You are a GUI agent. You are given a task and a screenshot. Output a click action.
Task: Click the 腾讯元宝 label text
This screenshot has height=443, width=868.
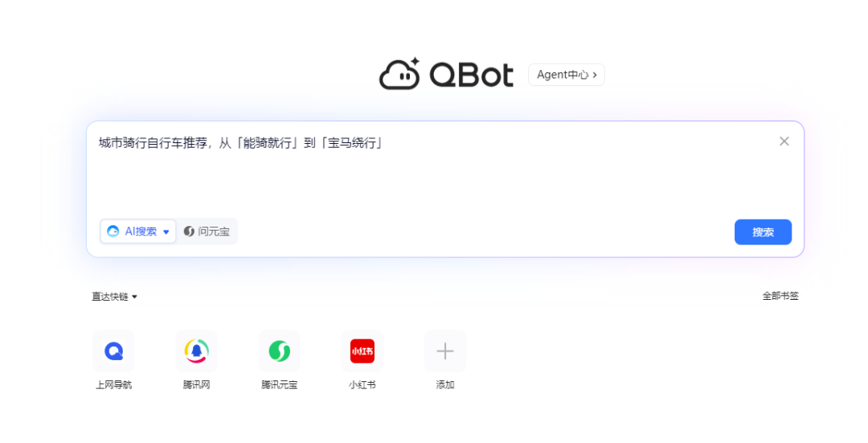280,385
